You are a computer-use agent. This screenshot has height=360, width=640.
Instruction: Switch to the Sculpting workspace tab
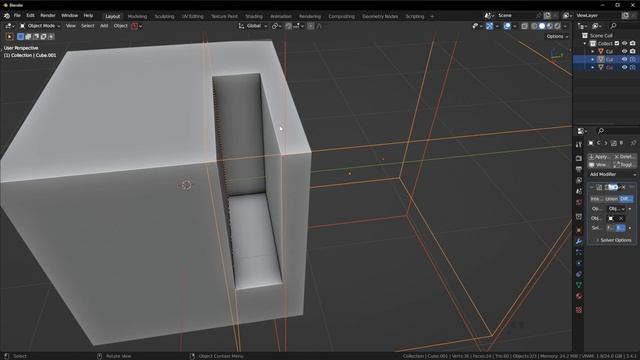[164, 16]
